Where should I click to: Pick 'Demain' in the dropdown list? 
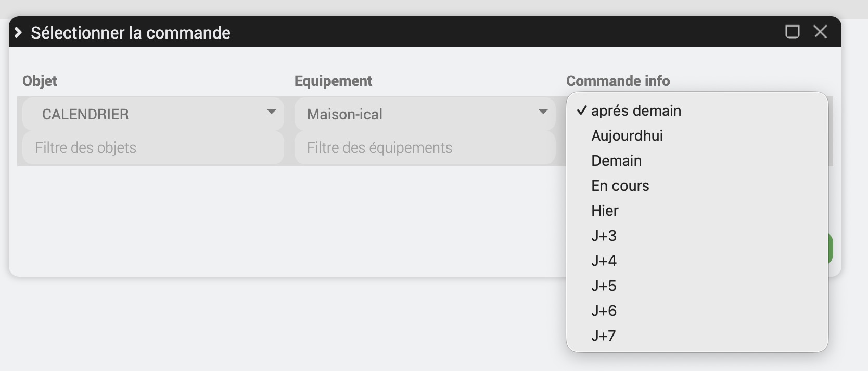616,161
